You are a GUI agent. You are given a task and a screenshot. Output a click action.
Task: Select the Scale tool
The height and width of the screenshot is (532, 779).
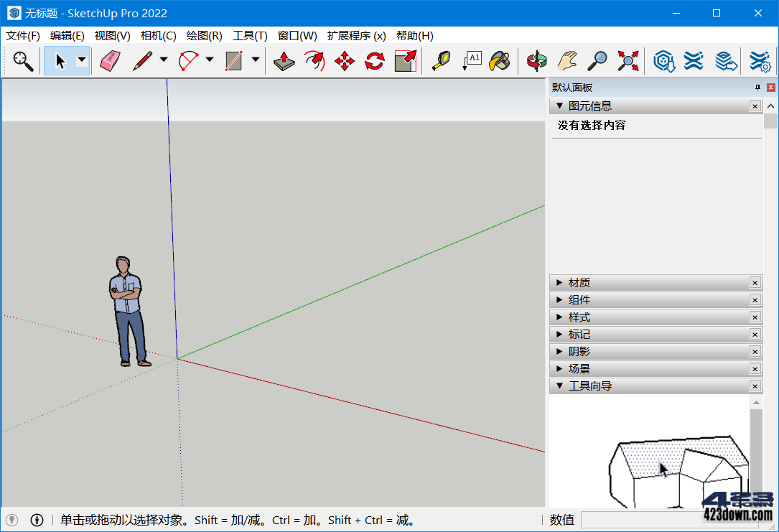click(x=405, y=61)
